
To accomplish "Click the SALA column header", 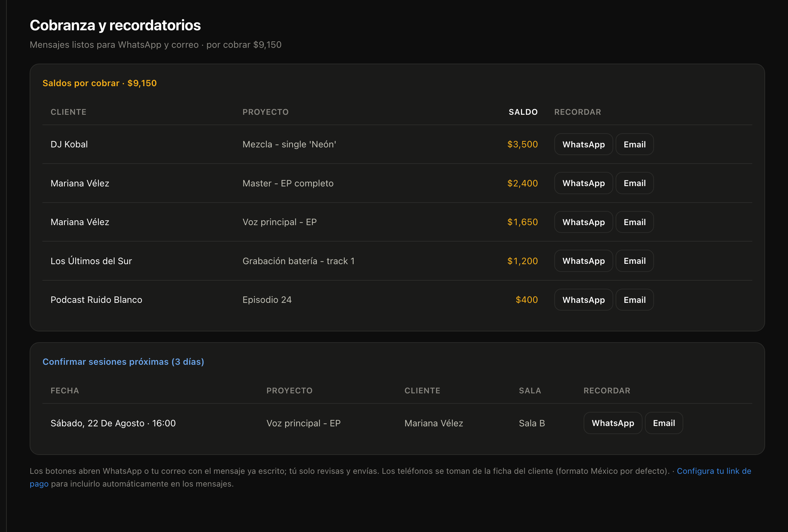I will (530, 391).
